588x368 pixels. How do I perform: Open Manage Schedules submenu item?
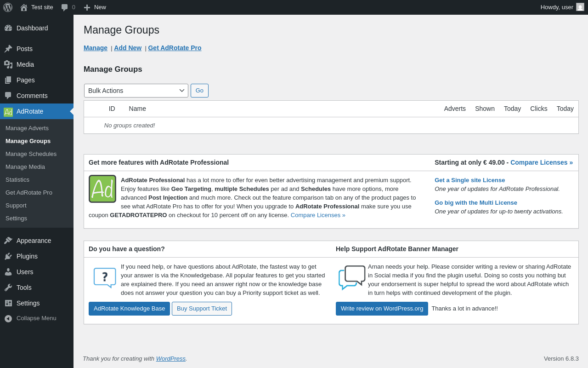tap(31, 154)
